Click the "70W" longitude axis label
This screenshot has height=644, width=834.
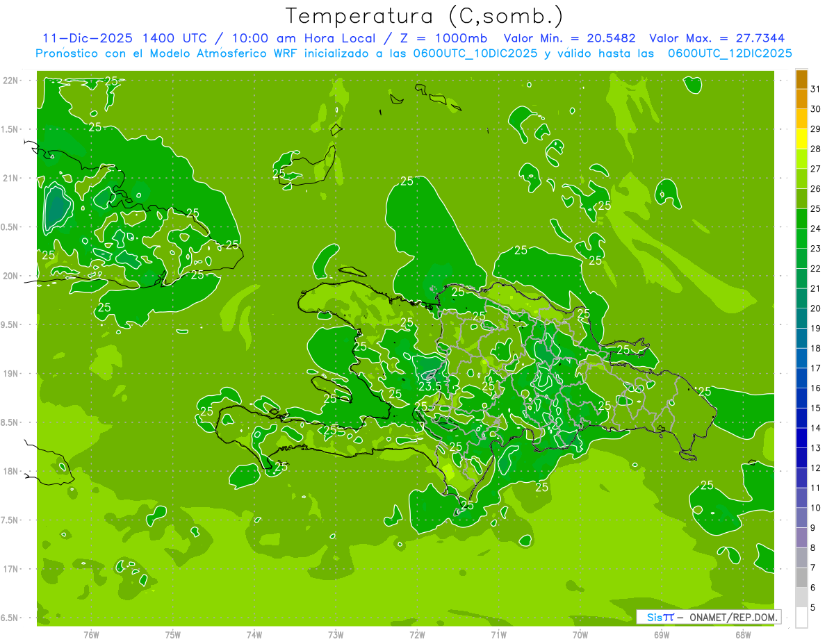click(580, 634)
